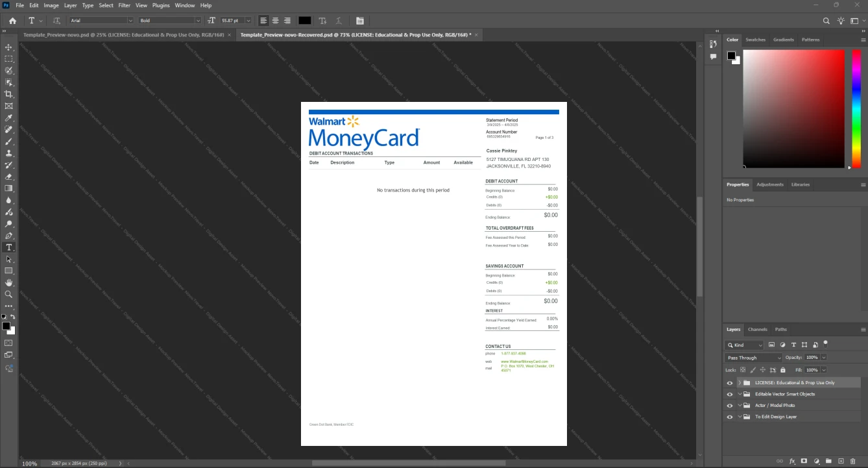Select the Rectangle shape tool
The height and width of the screenshot is (468, 868).
8,271
